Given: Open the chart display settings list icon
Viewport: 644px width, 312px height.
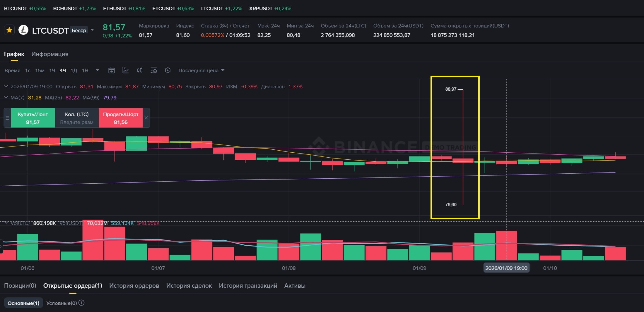Looking at the screenshot, I should pyautogui.click(x=154, y=70).
